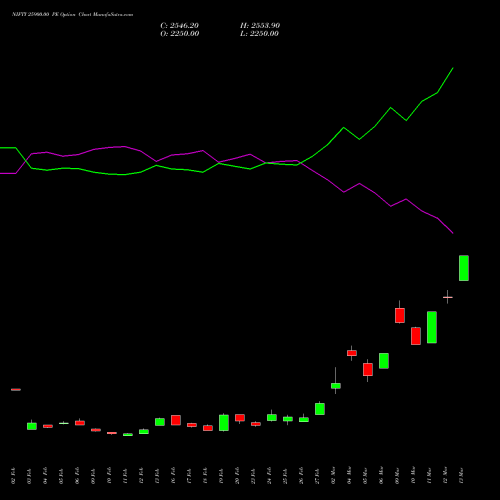This screenshot has height=500, width=500.
Task: Select the 06 Feb date label
Action: (x=77, y=476)
